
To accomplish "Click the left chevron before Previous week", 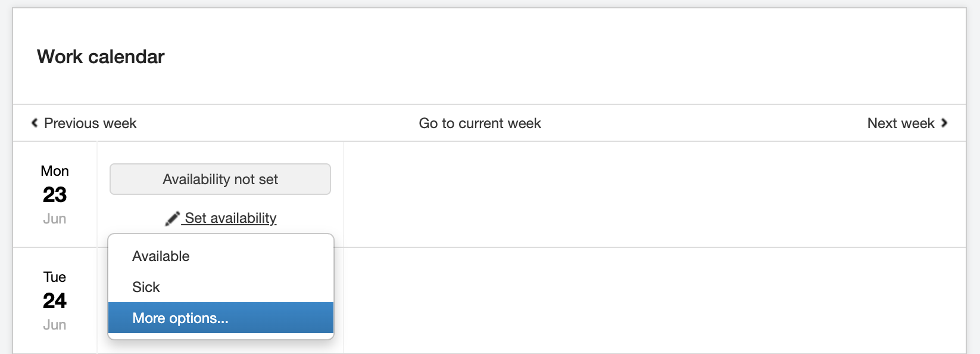I will [35, 123].
